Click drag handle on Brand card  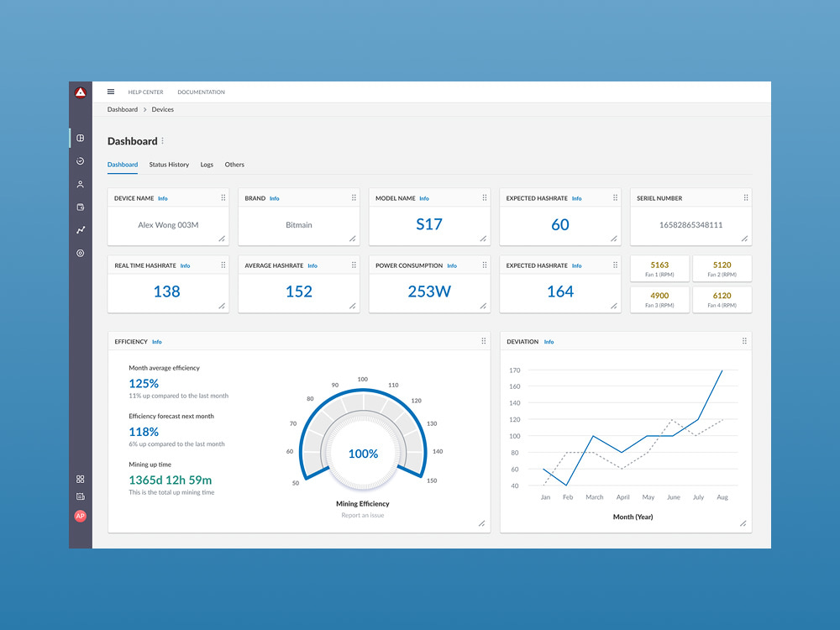pyautogui.click(x=354, y=197)
